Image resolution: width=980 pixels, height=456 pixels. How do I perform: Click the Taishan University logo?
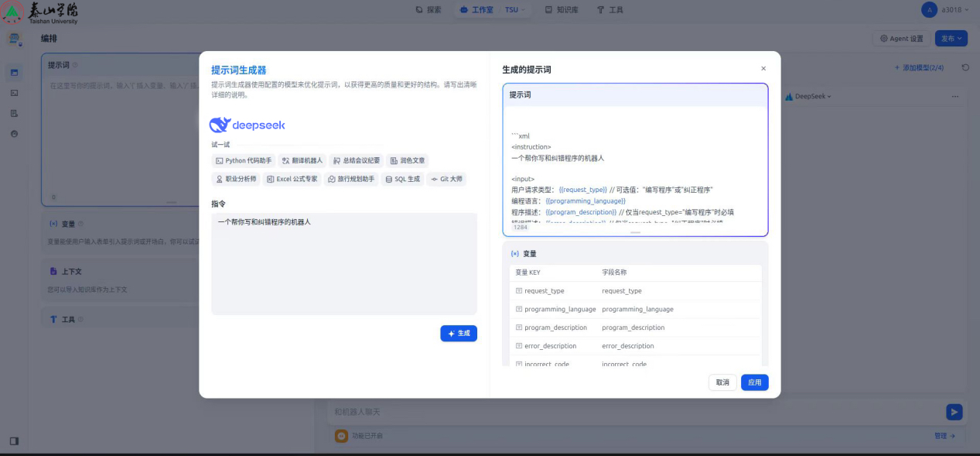pos(40,12)
